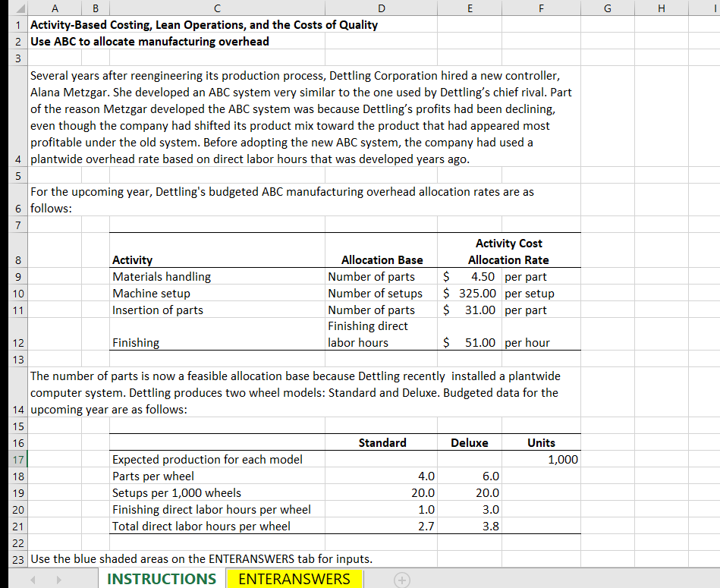The image size is (720, 588).
Task: Click the cell with Deluxe column heading
Action: (x=470, y=442)
